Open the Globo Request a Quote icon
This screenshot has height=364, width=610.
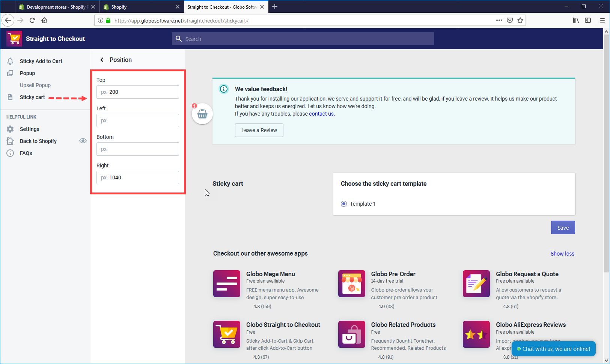point(476,284)
